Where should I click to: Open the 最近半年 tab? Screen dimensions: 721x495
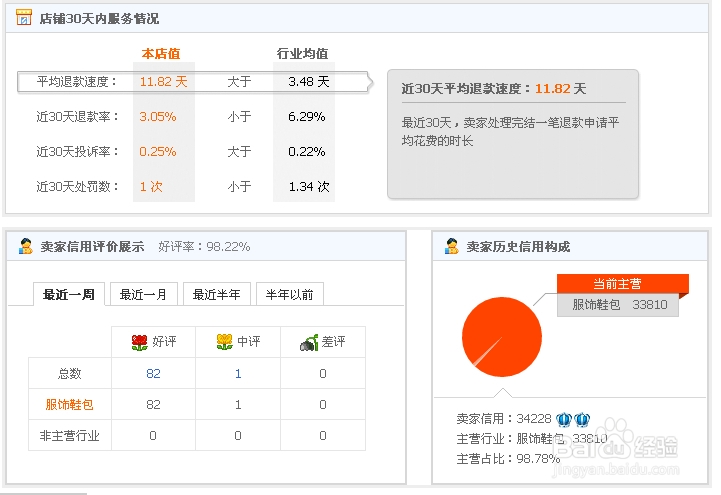tap(217, 294)
